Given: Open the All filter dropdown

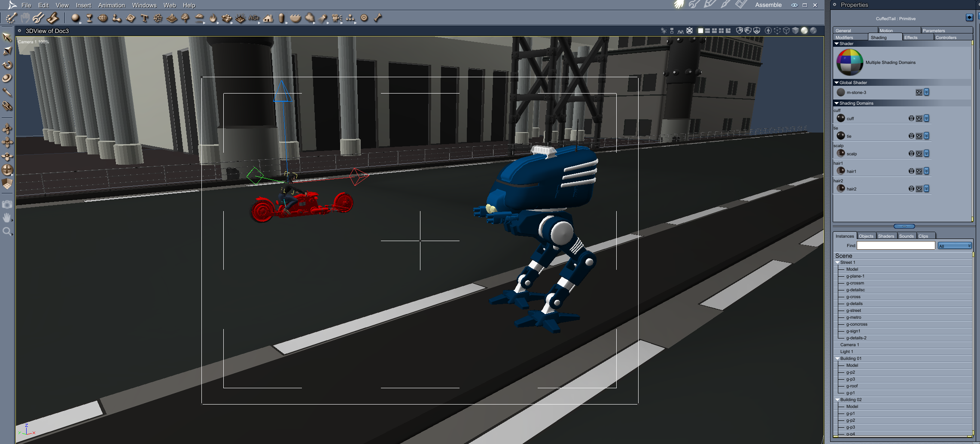Looking at the screenshot, I should coord(955,246).
